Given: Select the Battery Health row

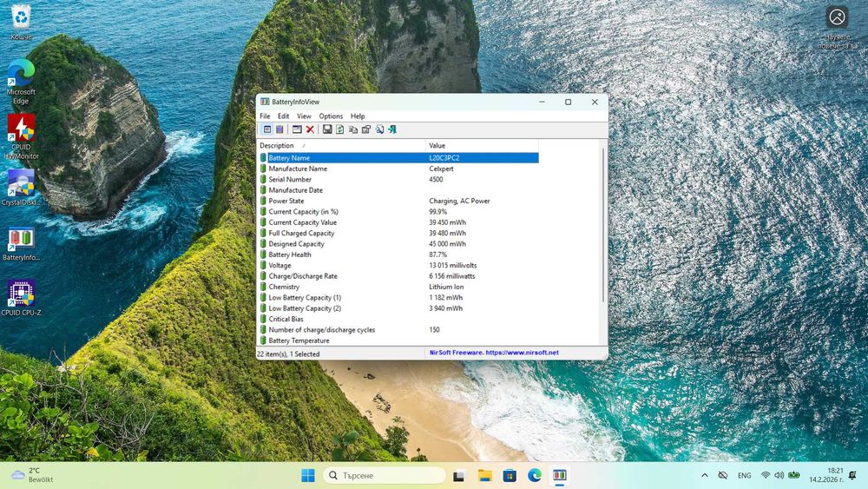Looking at the screenshot, I should (x=398, y=254).
